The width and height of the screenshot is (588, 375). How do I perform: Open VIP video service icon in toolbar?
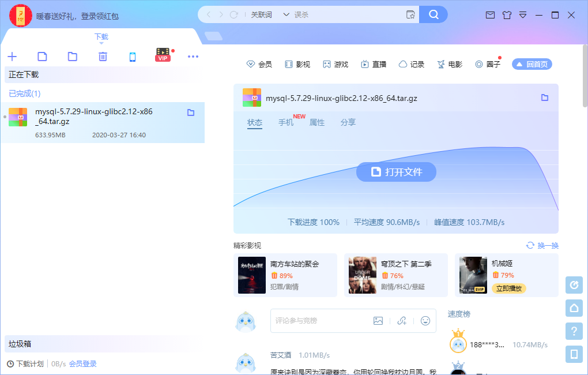(163, 55)
